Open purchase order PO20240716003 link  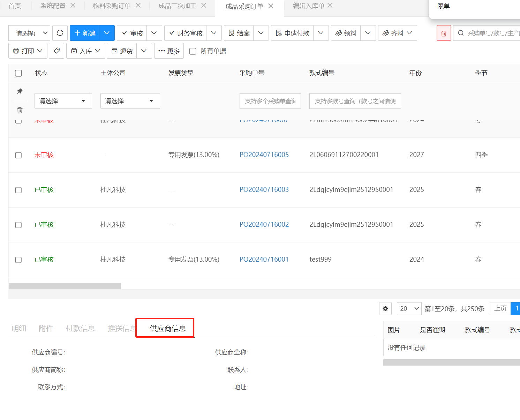[x=264, y=190]
